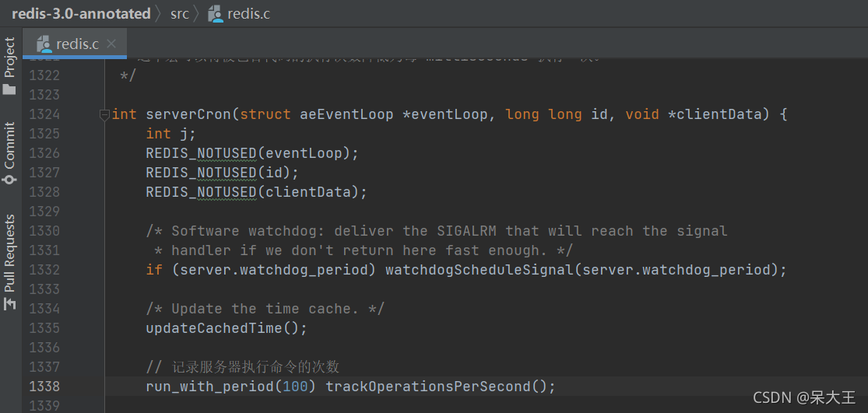This screenshot has width=868, height=413.
Task: Click line number 1324 in gutter
Action: (x=44, y=114)
